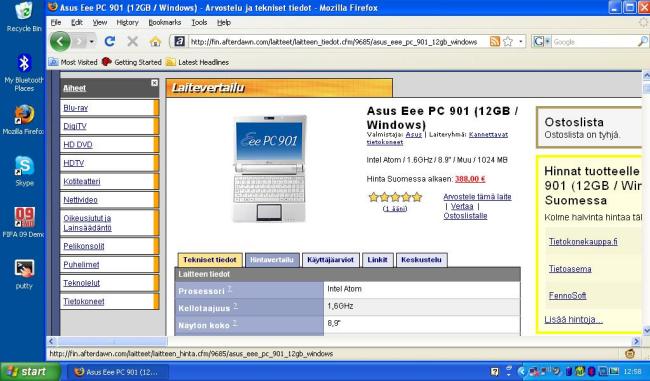Image resolution: width=650 pixels, height=381 pixels.
Task: Open the View menu
Action: tap(99, 22)
